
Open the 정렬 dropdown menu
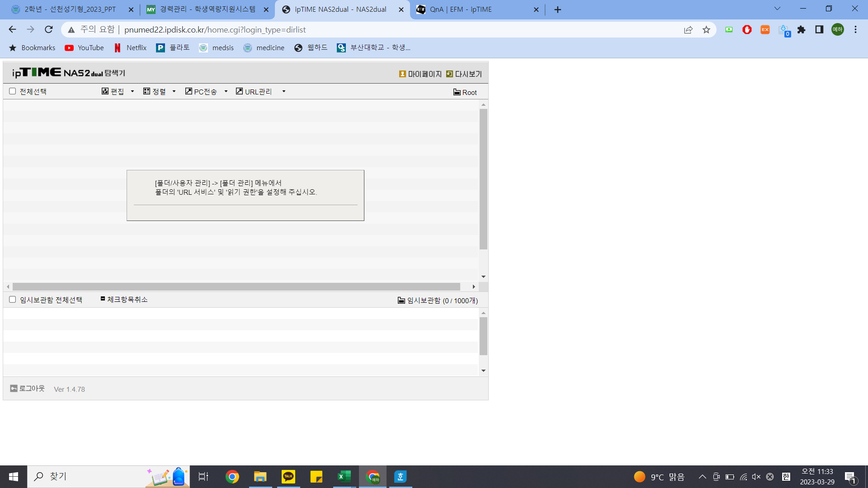tap(174, 92)
